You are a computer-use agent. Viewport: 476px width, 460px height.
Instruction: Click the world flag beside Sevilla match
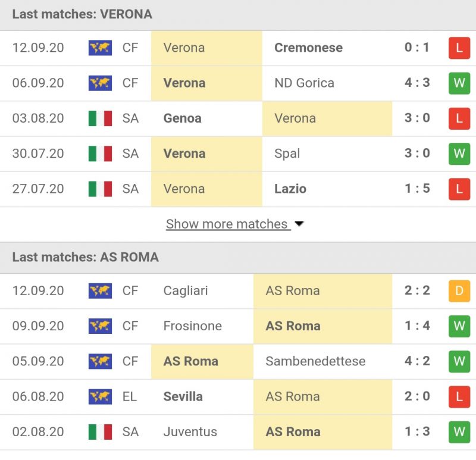pos(101,396)
